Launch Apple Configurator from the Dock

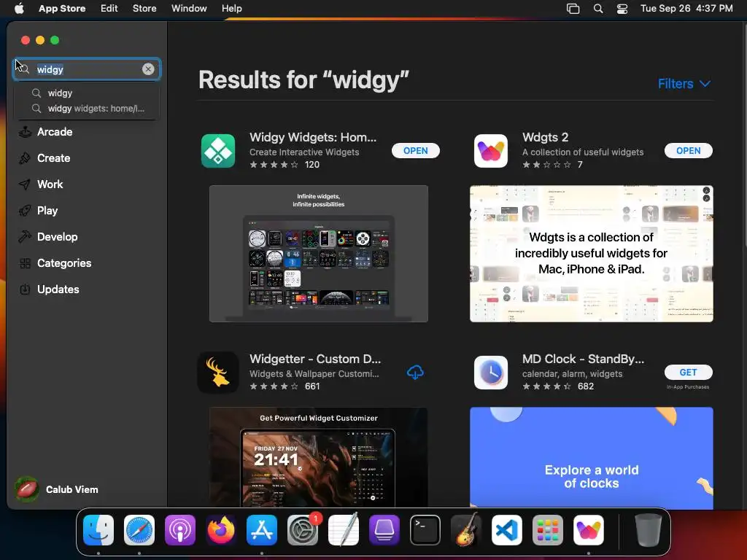(x=384, y=530)
